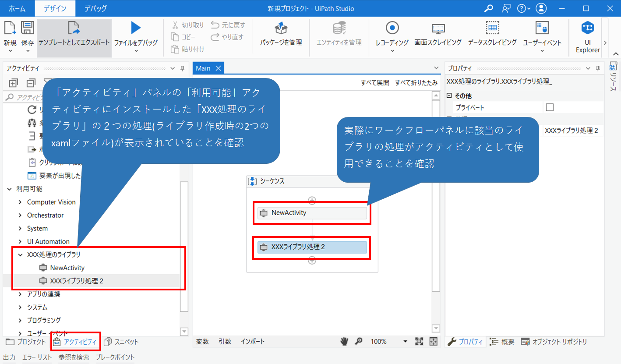This screenshot has height=364, width=621.
Task: Open the feedback icon in title bar
Action: pyautogui.click(x=506, y=8)
